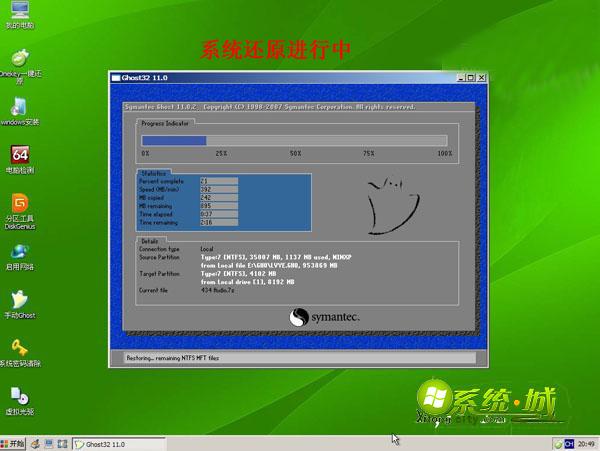600x451 pixels.
Task: Click the 100% marker under progress bar
Action: [445, 153]
